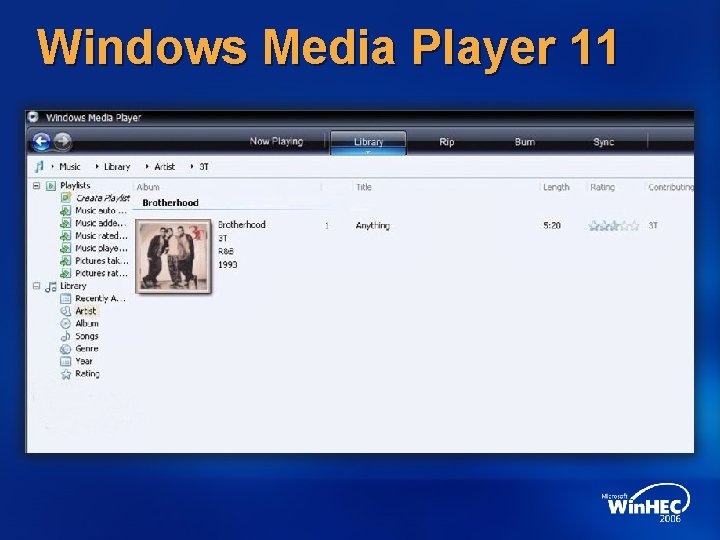
Task: Open the dropdown arrow before Library breadcrumb
Action: pos(97,167)
